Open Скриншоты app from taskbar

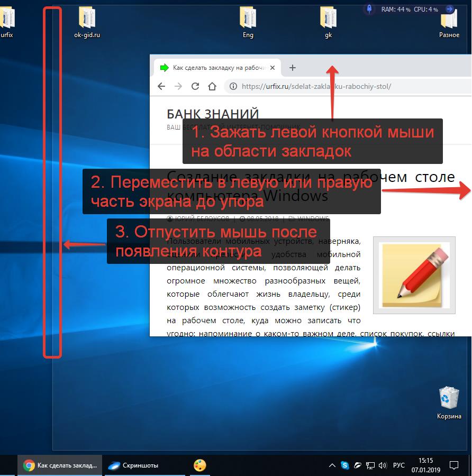(x=133, y=465)
